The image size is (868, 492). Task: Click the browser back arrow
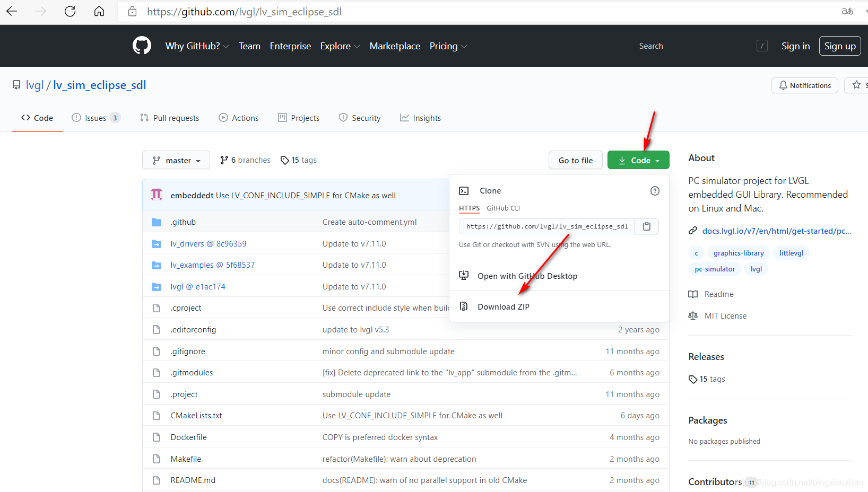(12, 11)
